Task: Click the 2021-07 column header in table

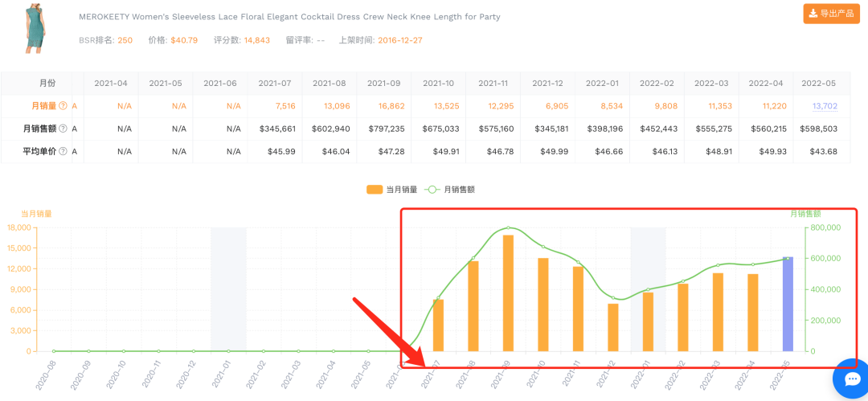Action: [274, 84]
